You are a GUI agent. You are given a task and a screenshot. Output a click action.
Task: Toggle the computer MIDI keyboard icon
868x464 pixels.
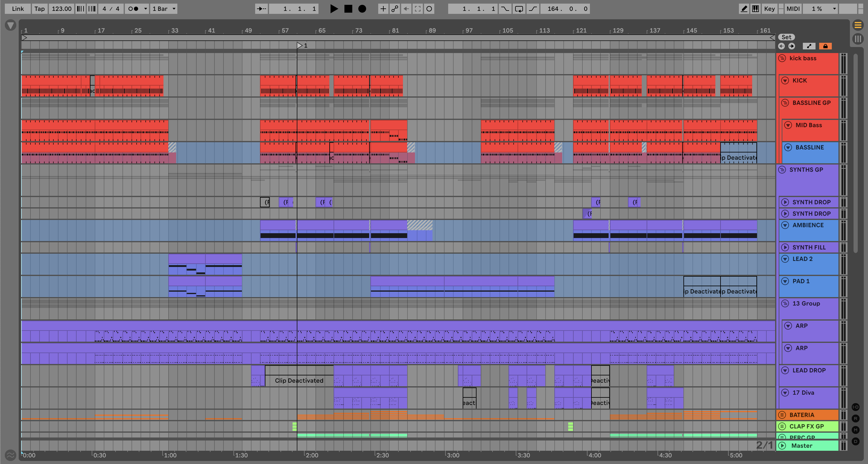click(755, 9)
